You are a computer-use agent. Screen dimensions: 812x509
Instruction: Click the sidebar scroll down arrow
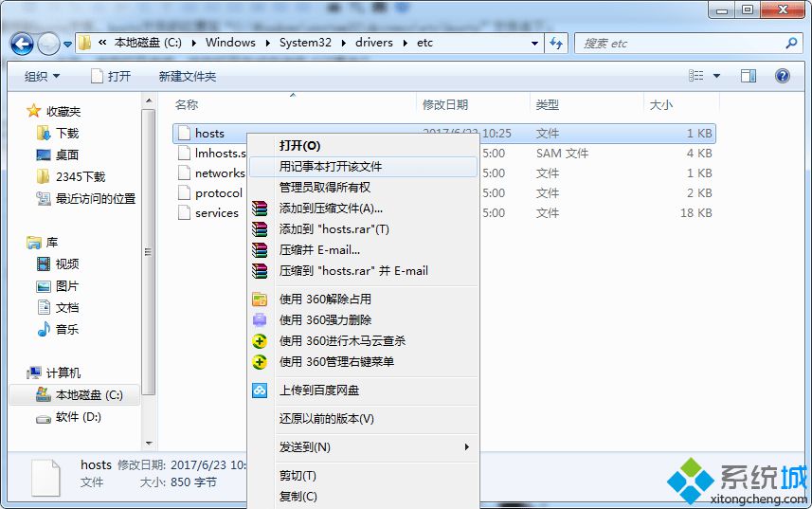(x=149, y=444)
